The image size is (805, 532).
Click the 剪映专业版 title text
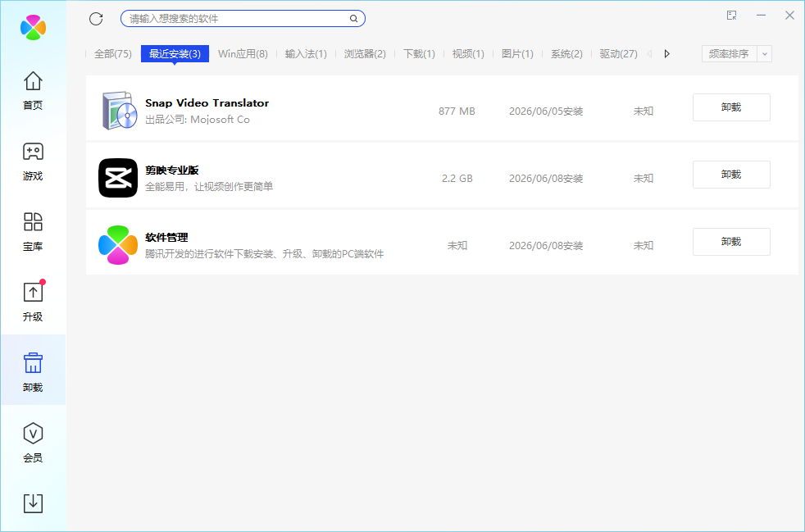pyautogui.click(x=172, y=170)
